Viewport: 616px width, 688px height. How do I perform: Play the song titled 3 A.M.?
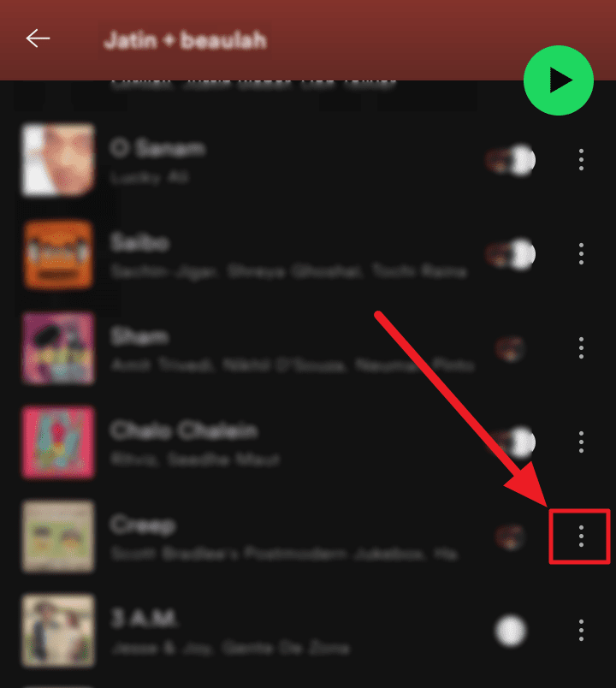coord(144,619)
